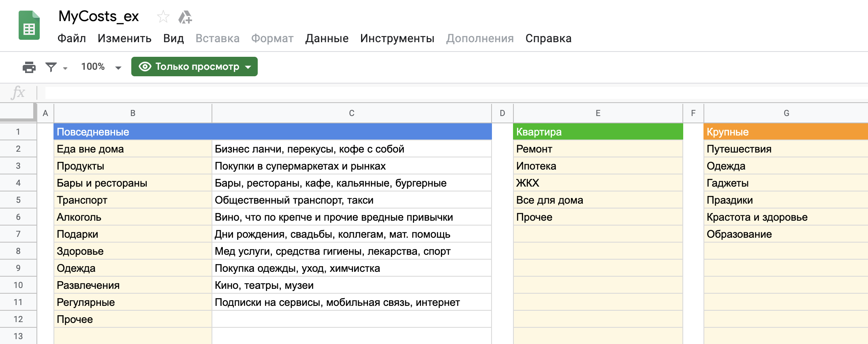Viewport: 868px width, 344px height.
Task: Expand the filter views dropdown arrow
Action: 65,68
